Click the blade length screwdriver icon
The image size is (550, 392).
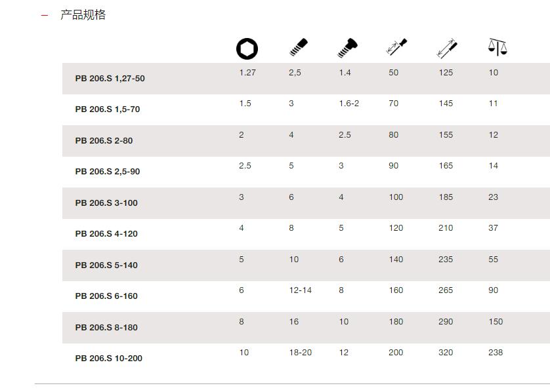point(396,47)
